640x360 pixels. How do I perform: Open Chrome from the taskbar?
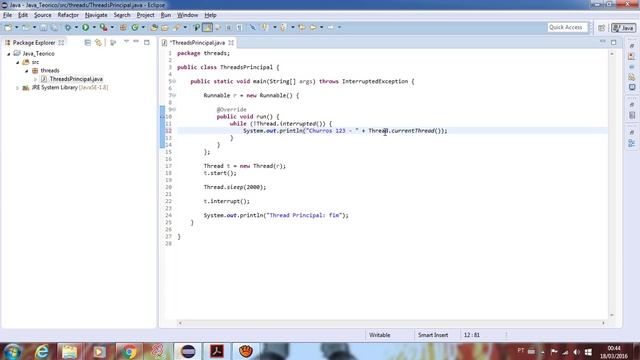click(x=129, y=351)
